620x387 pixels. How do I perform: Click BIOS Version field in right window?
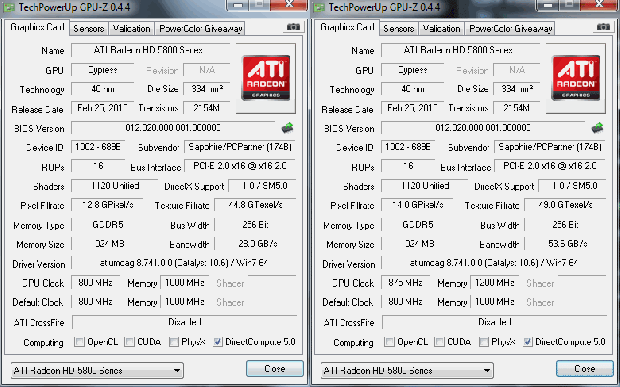(x=484, y=128)
